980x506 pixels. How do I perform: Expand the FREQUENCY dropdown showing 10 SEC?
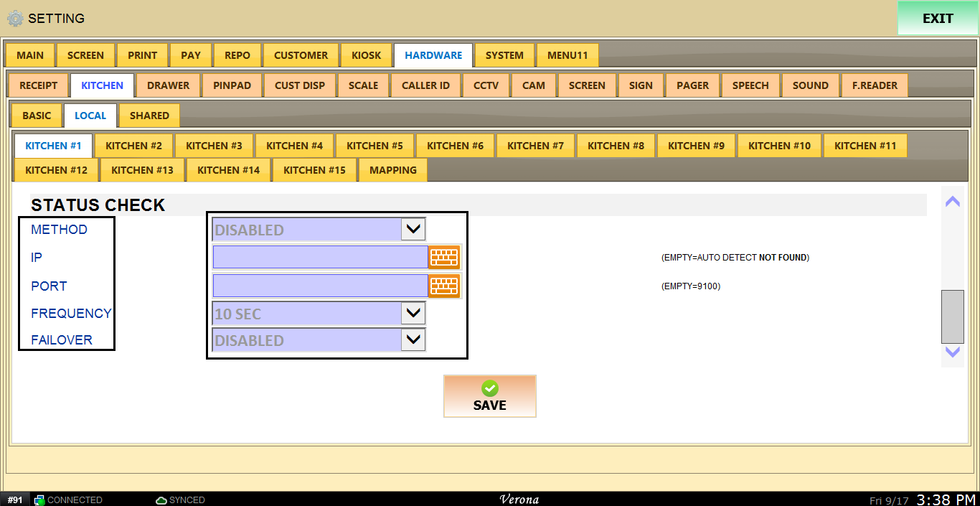tap(413, 313)
